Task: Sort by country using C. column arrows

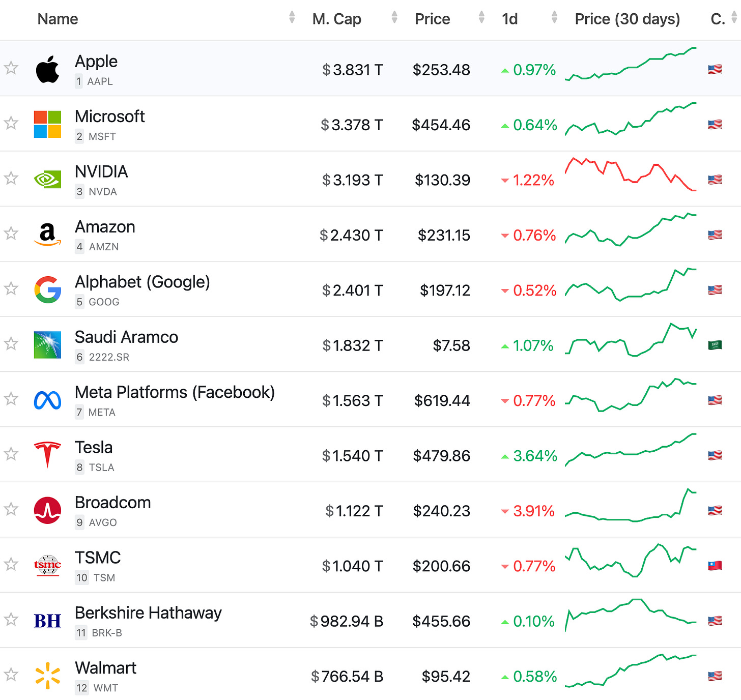Action: pyautogui.click(x=734, y=17)
